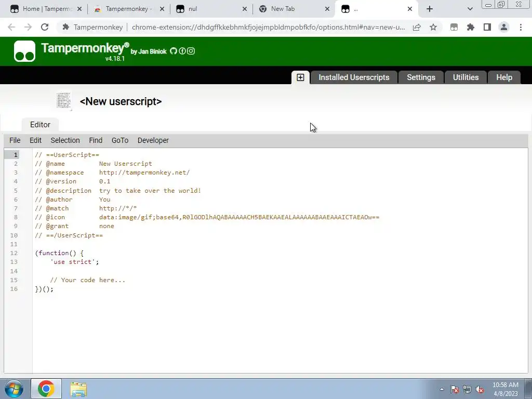Open the Chrome profile avatar
This screenshot has width=532, height=399.
click(504, 27)
